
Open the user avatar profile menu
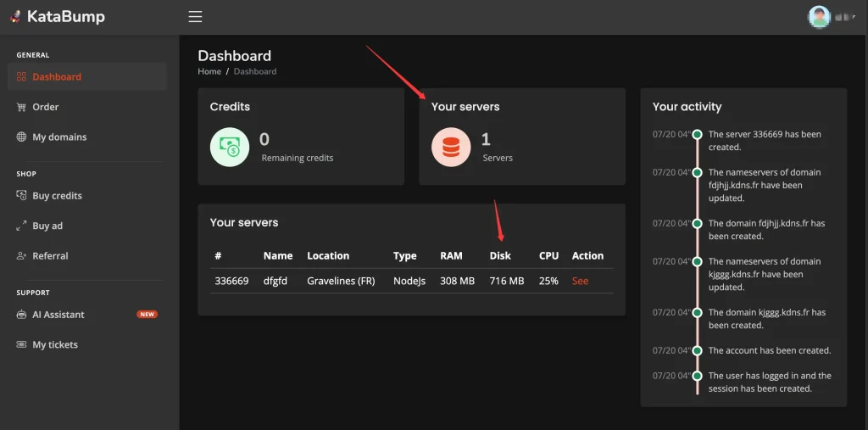click(820, 17)
